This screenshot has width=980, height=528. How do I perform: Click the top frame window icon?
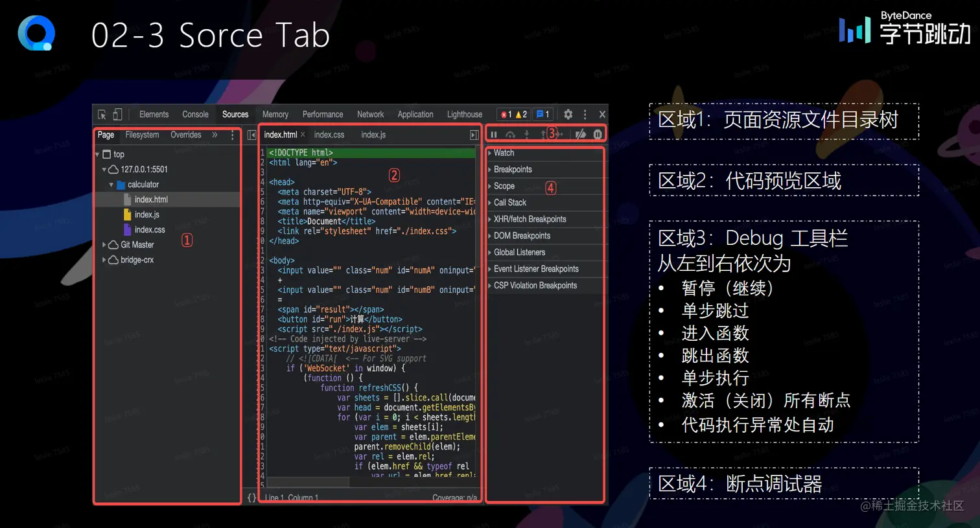(x=107, y=154)
